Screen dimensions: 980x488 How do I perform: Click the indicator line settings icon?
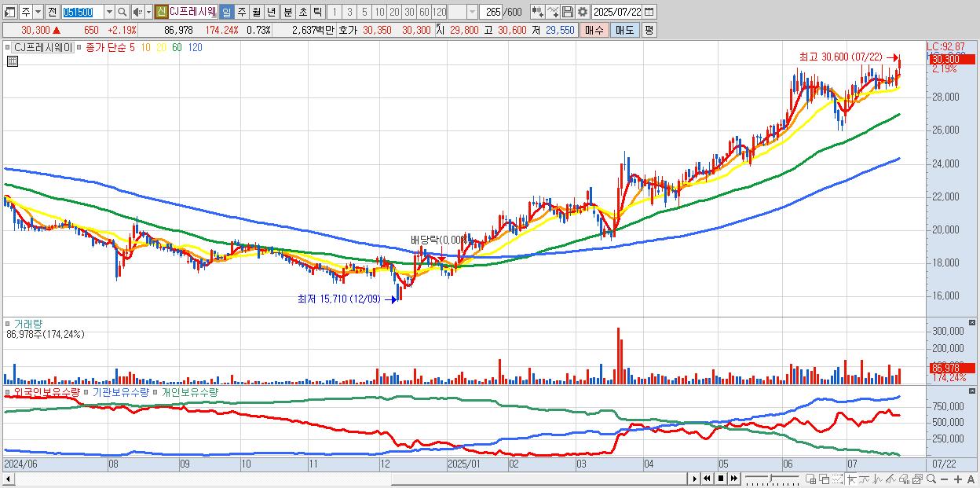[x=553, y=12]
